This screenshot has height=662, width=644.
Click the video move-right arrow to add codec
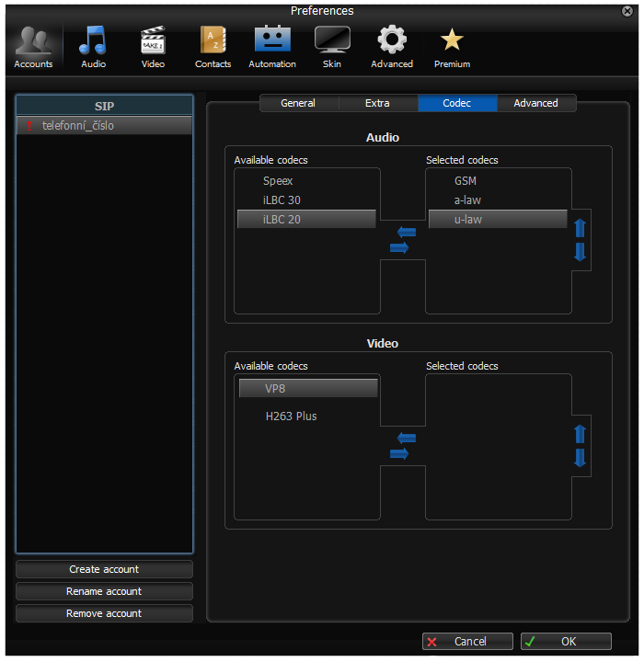pos(399,453)
